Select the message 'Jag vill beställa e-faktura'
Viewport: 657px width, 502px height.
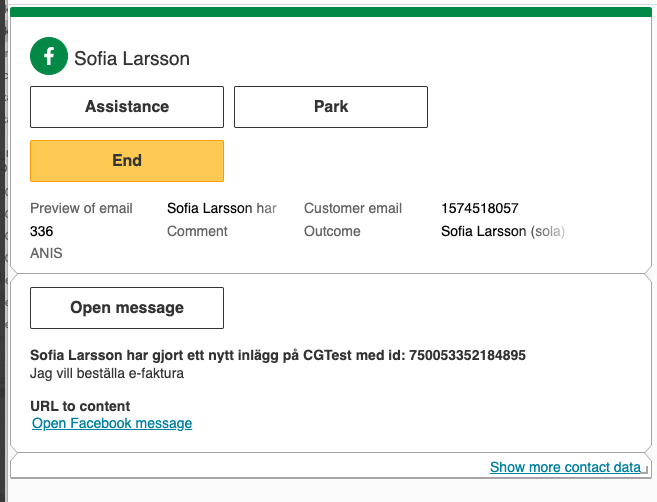(x=107, y=373)
